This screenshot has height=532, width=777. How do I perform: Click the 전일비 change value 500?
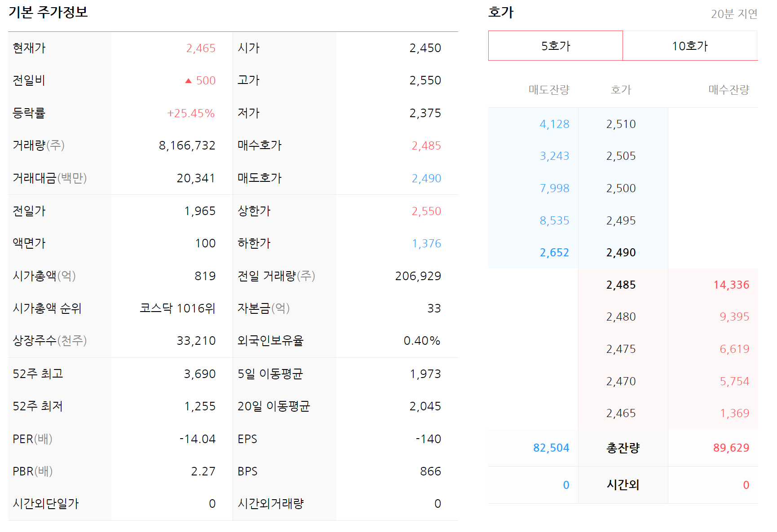pyautogui.click(x=206, y=80)
